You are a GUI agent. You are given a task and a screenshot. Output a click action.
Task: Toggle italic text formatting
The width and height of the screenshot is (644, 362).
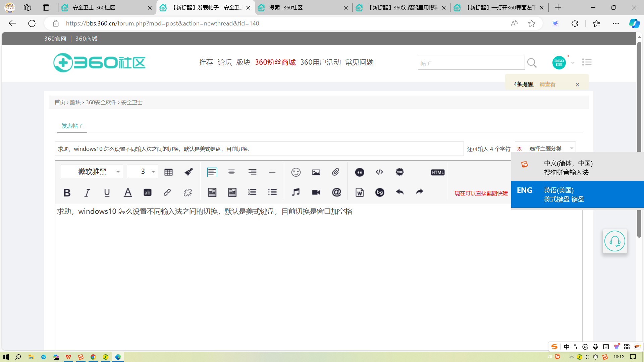click(x=87, y=192)
